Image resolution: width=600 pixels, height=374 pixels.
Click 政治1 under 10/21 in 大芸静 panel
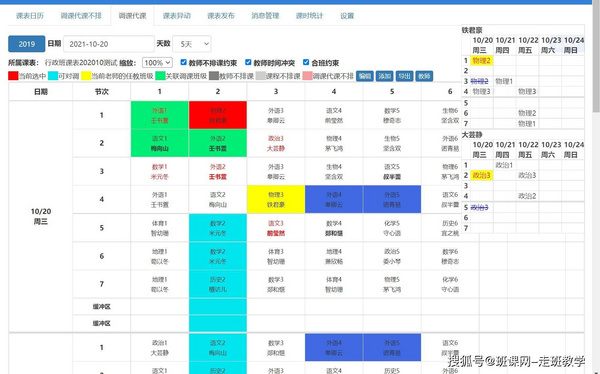tap(504, 165)
